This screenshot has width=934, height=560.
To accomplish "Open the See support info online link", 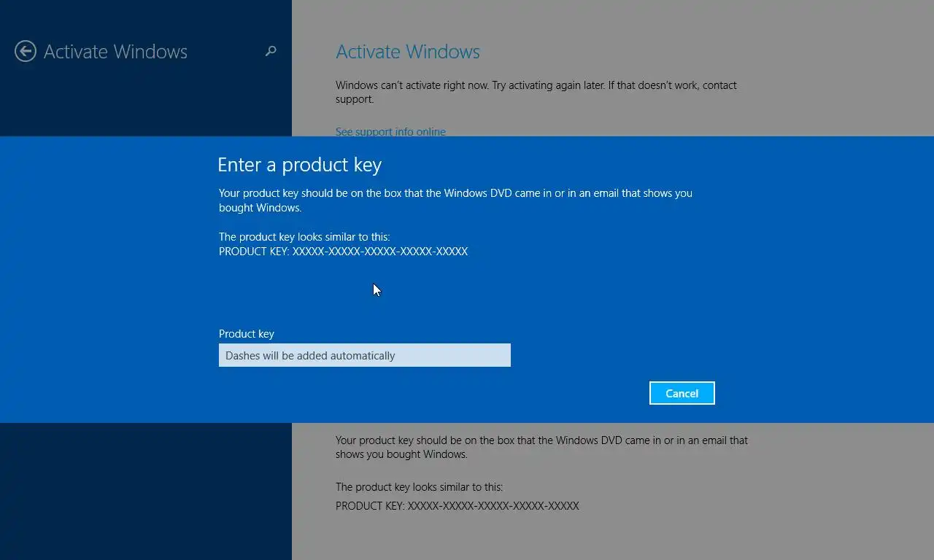I will pyautogui.click(x=390, y=132).
